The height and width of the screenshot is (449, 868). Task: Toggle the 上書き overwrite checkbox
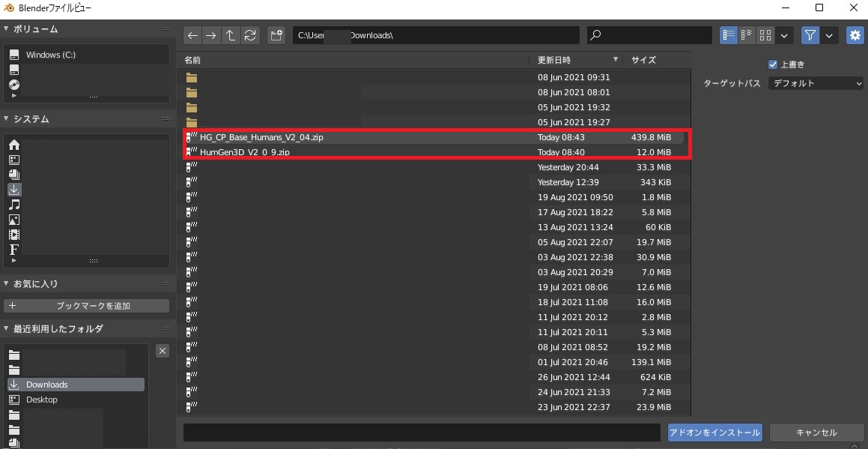point(774,64)
